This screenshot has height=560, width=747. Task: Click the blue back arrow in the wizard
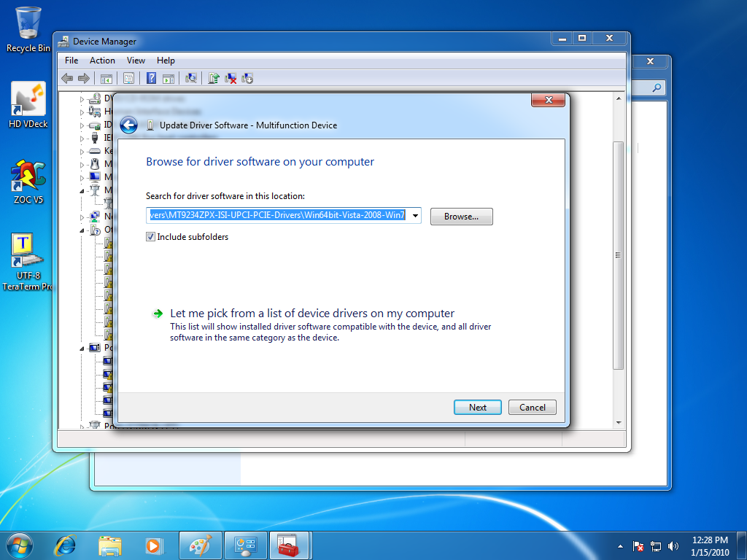click(129, 125)
